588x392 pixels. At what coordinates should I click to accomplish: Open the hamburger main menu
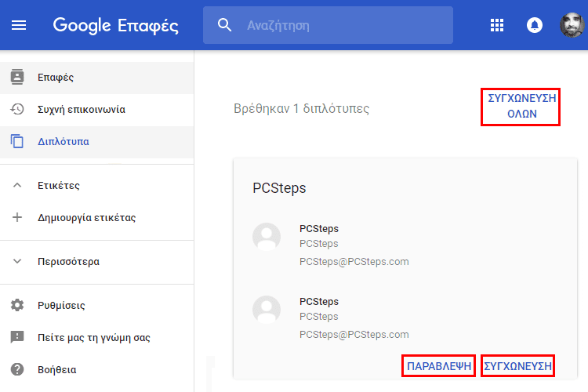coord(19,25)
